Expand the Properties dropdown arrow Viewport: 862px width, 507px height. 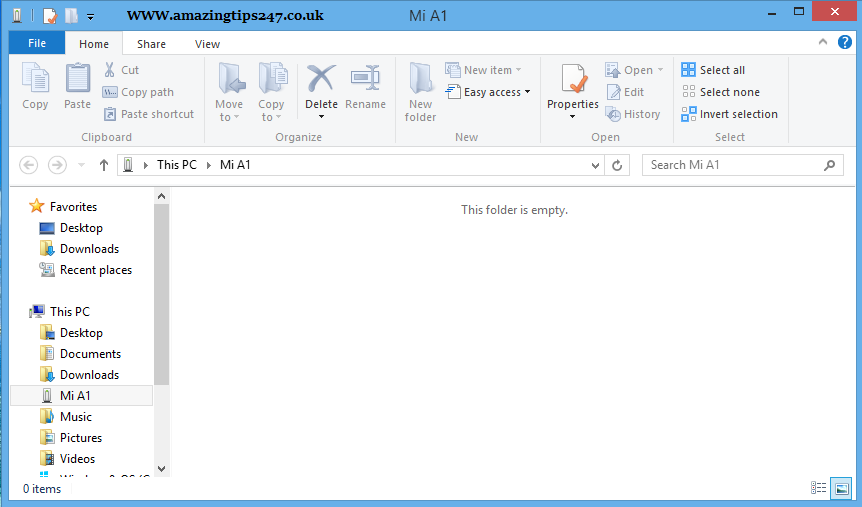click(x=572, y=117)
